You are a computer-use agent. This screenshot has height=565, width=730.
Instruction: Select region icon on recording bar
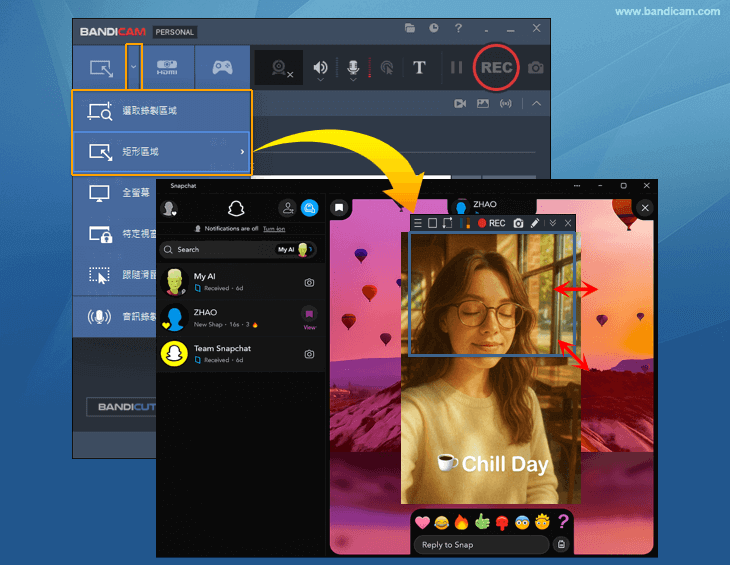(447, 223)
